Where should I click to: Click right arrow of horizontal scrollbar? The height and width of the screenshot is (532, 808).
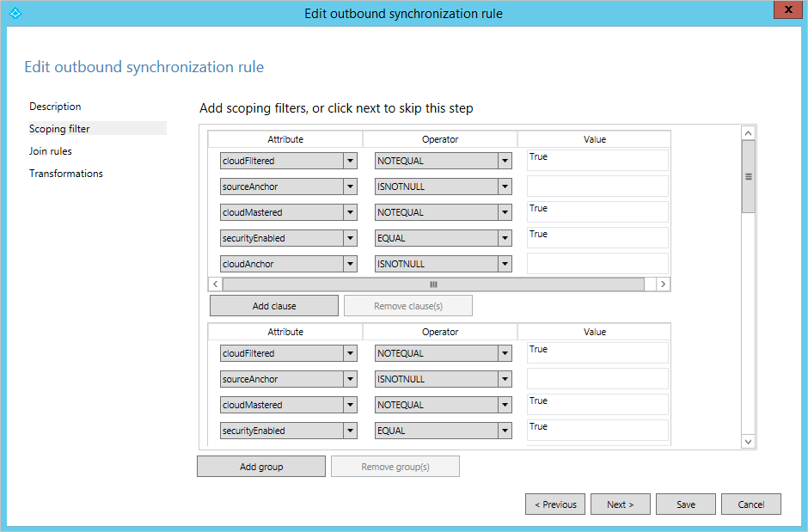coord(663,284)
